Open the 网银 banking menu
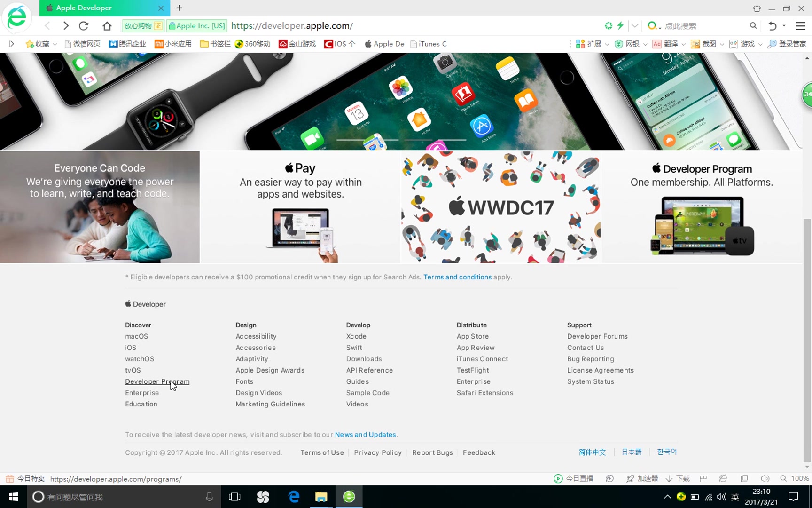The width and height of the screenshot is (812, 508). [631, 44]
